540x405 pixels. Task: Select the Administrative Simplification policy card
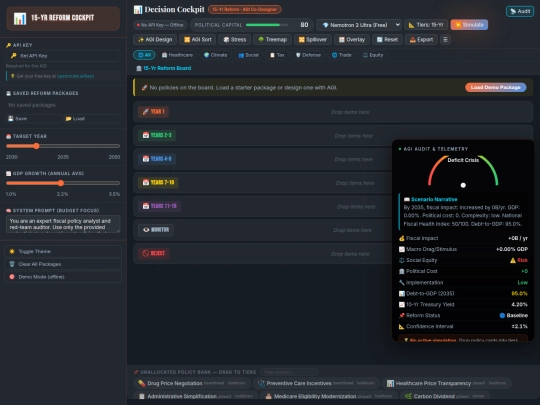(x=195, y=396)
